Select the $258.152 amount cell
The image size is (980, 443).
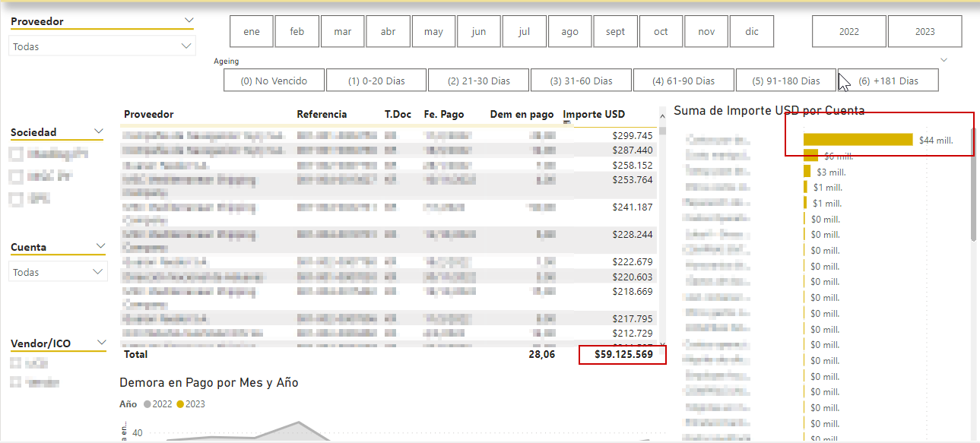pyautogui.click(x=633, y=165)
